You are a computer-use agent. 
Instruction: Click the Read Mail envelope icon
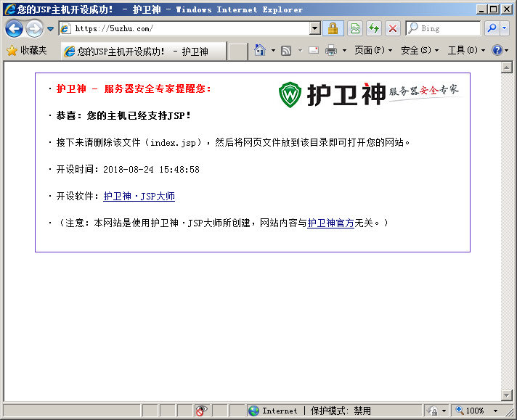(x=314, y=51)
